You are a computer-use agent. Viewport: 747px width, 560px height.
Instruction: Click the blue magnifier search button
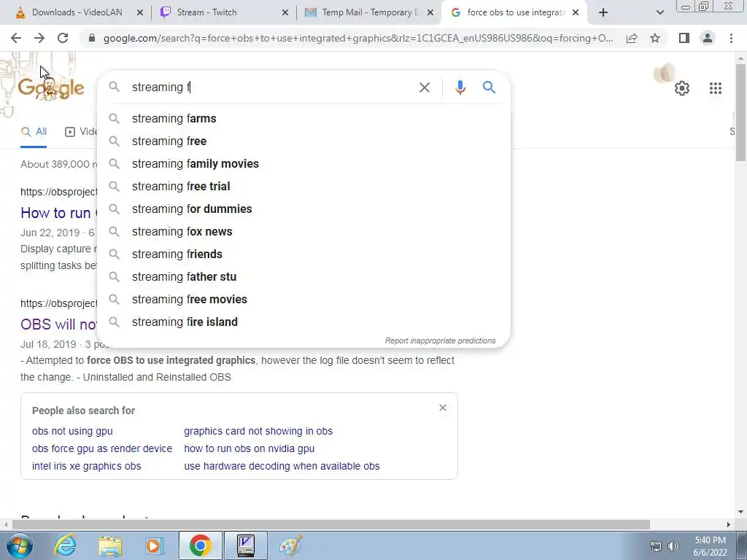(x=489, y=87)
